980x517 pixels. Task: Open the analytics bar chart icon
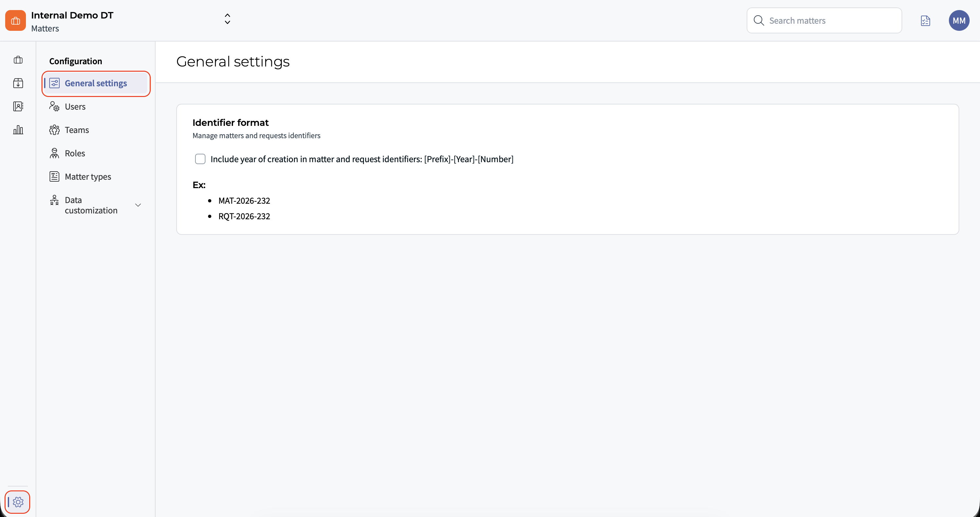pyautogui.click(x=18, y=130)
